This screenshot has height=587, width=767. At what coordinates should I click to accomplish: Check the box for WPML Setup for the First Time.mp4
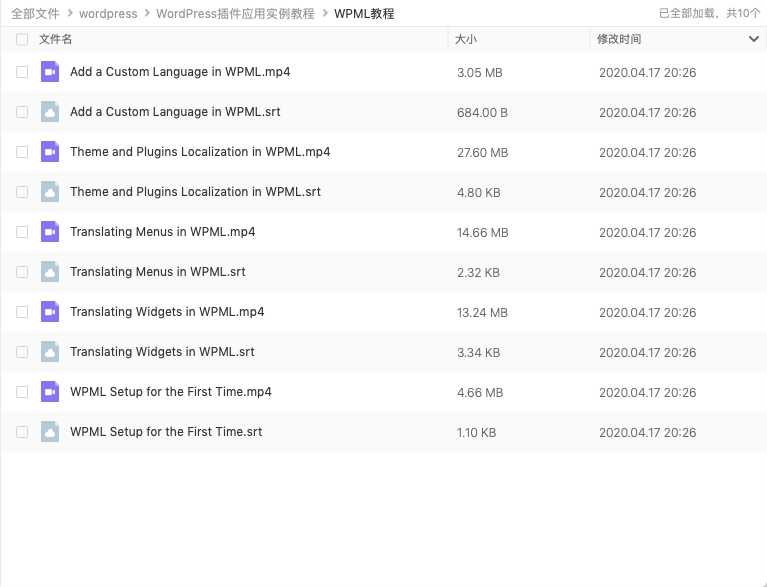point(22,392)
